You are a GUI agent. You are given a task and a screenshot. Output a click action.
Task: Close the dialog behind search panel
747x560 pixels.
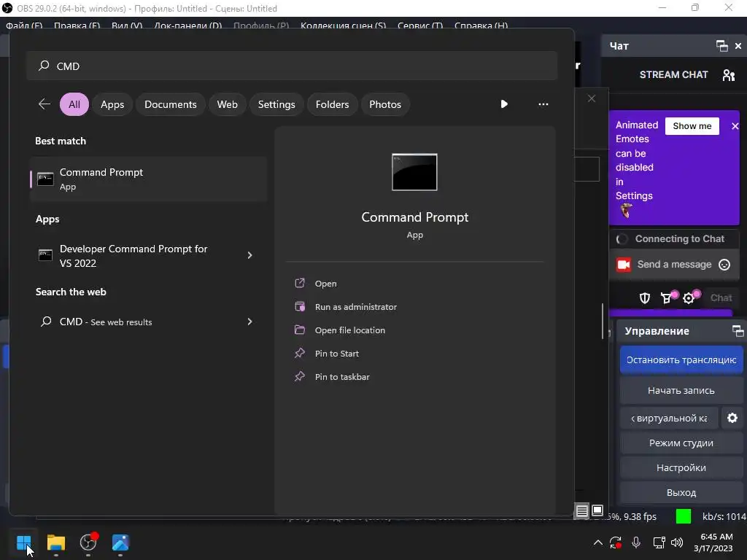591,98
